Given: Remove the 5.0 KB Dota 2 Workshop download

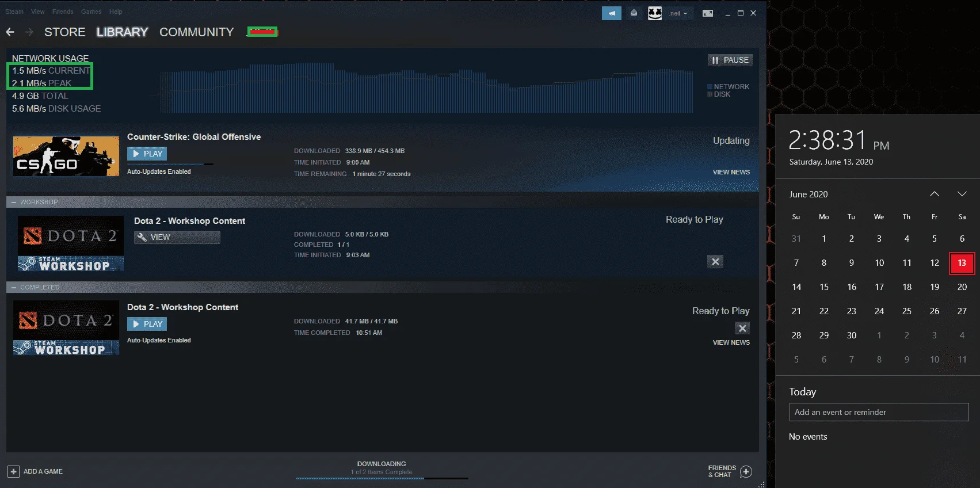Looking at the screenshot, I should (715, 262).
